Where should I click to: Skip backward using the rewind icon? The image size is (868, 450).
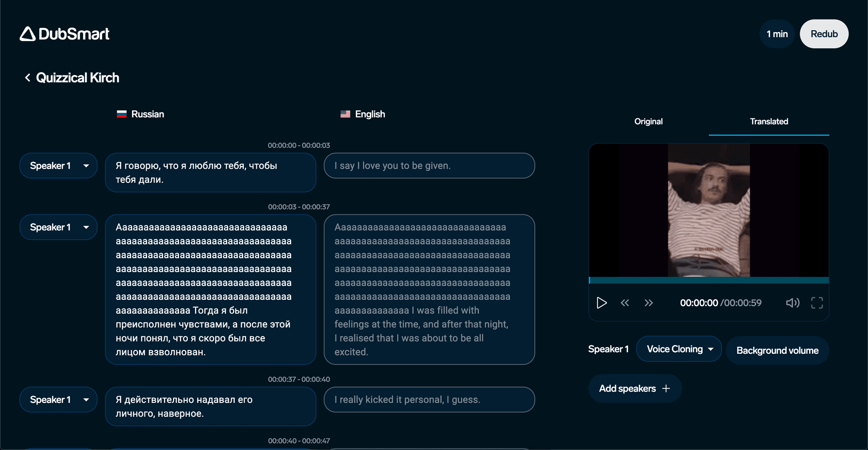tap(625, 303)
